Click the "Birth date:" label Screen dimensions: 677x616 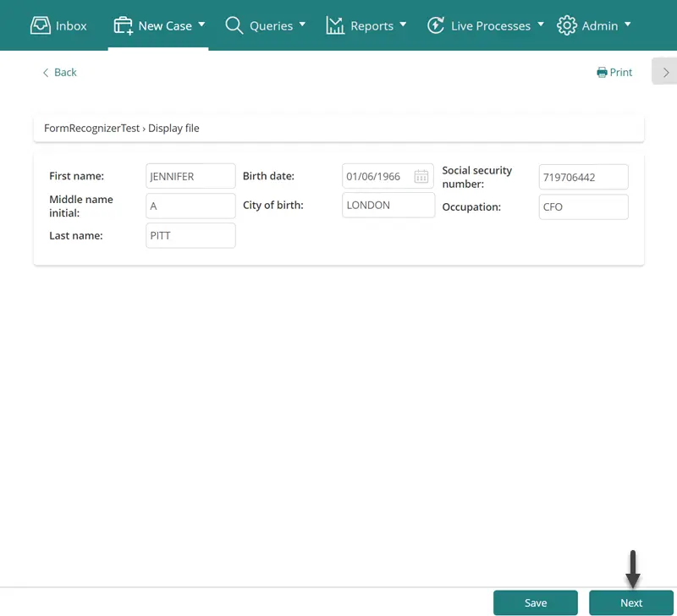point(268,176)
